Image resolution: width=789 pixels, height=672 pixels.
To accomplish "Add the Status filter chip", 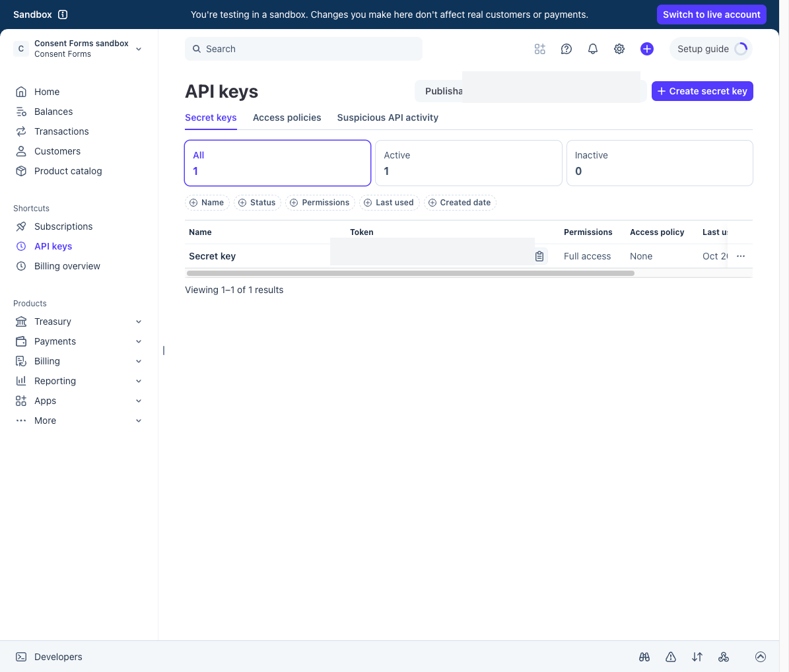I will [257, 203].
